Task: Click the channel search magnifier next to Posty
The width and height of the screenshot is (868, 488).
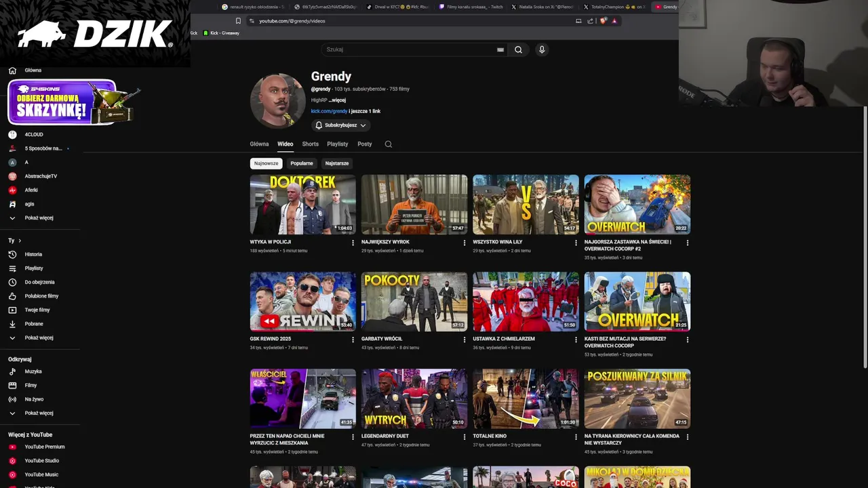Action: pos(388,144)
